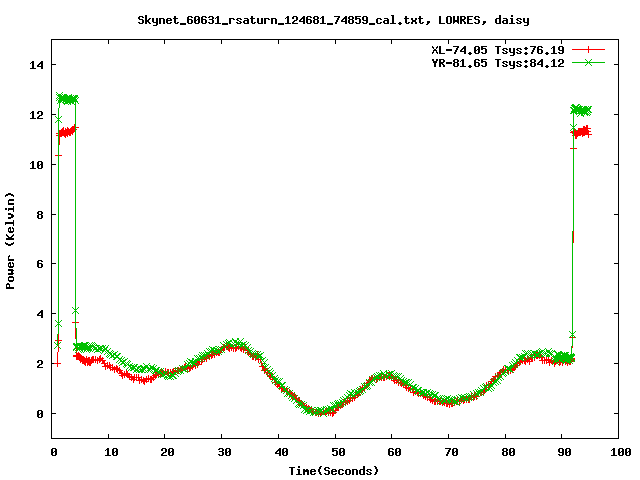
Task: Click the x-axis tick label 60
Action: pyautogui.click(x=394, y=452)
